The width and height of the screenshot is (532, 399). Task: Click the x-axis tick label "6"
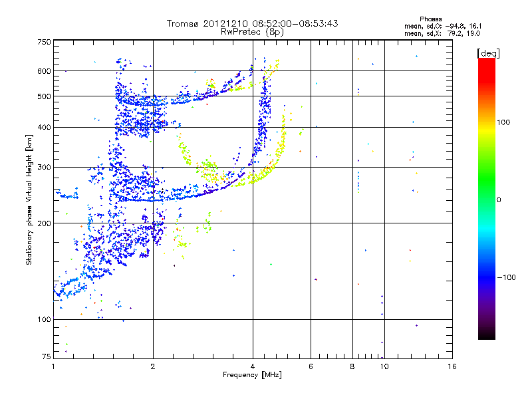311,366
